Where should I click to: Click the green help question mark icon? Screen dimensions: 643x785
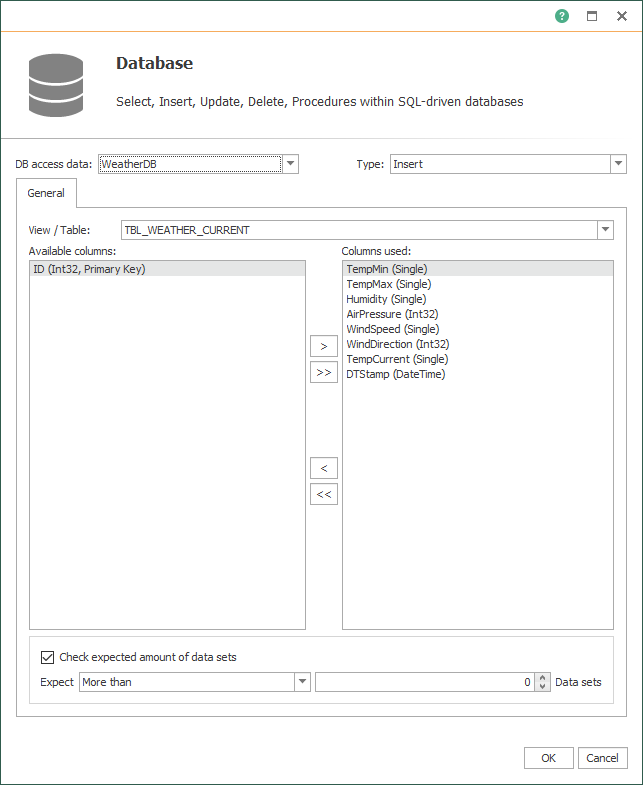562,16
